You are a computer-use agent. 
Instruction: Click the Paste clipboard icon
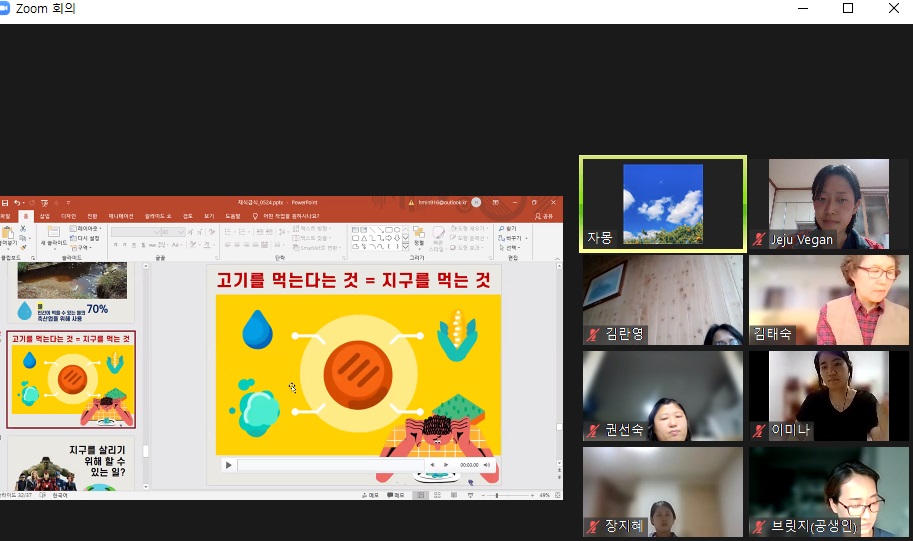click(x=7, y=234)
